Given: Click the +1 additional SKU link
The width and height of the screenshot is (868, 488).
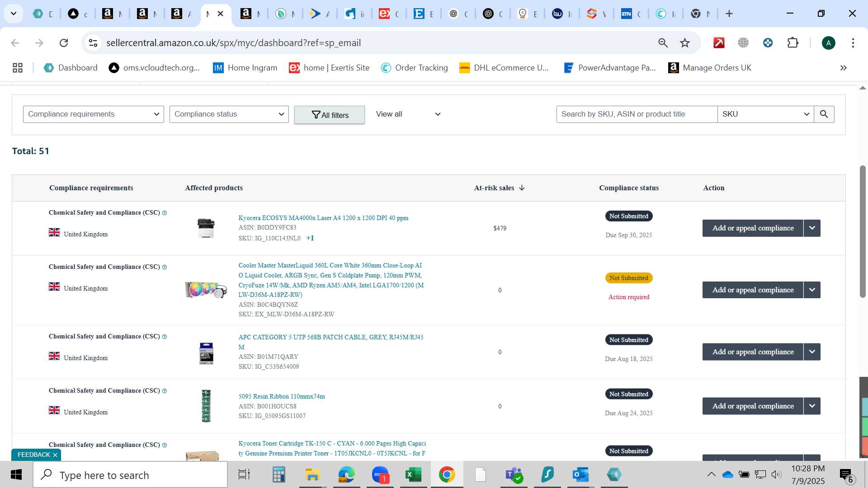Looking at the screenshot, I should point(310,238).
